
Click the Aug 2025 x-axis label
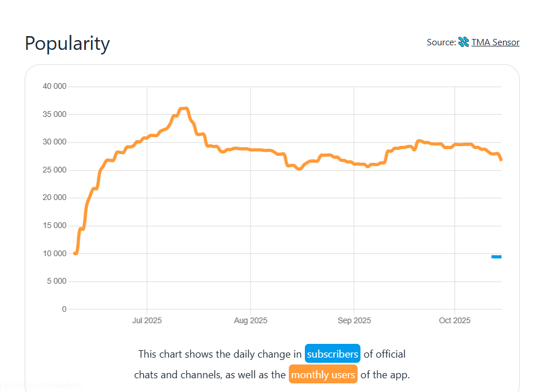click(250, 320)
